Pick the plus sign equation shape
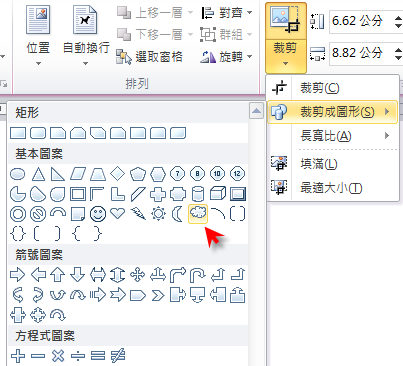This screenshot has width=403, height=366. (18, 356)
